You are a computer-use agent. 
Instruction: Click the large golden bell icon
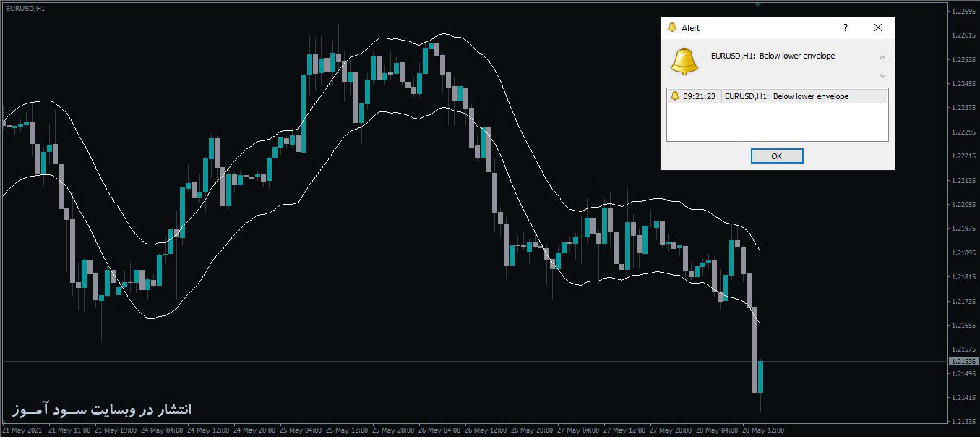(684, 61)
